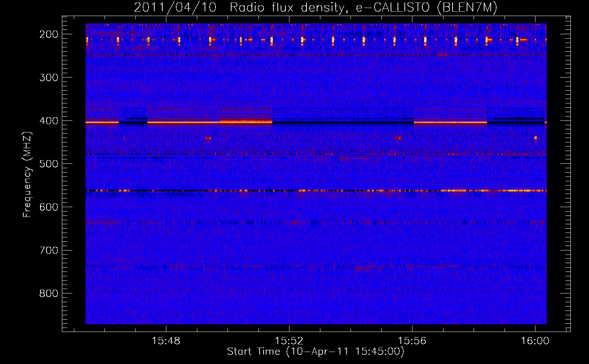Click the 'Start Time (10-Apr-11 15:45:00)' axis label
The width and height of the screenshot is (589, 364).
point(316,352)
